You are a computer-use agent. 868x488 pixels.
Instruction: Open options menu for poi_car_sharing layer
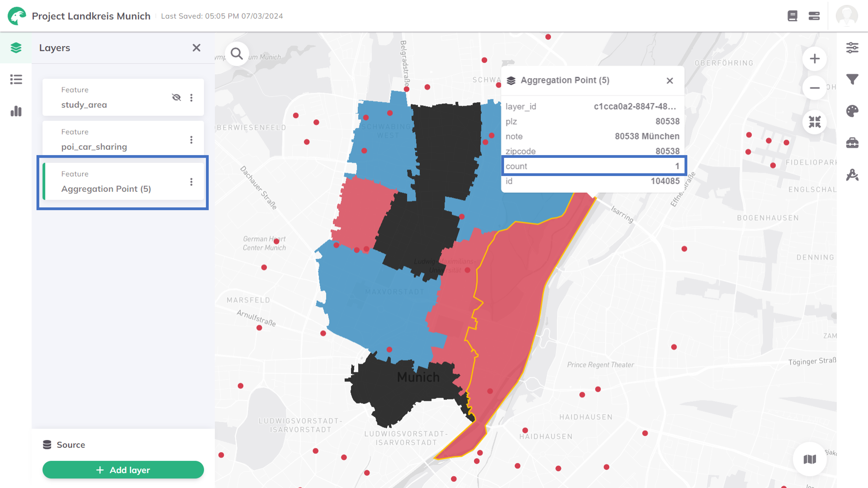coord(191,140)
